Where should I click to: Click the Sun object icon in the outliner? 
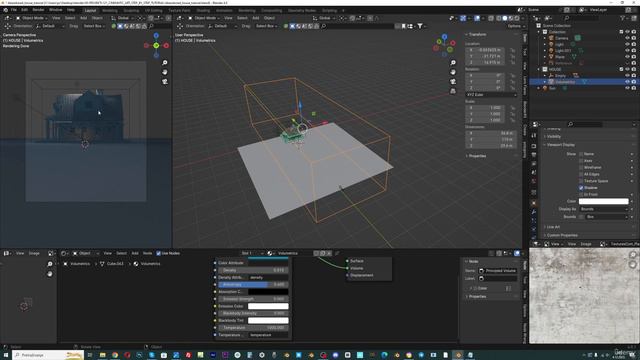tap(545, 88)
